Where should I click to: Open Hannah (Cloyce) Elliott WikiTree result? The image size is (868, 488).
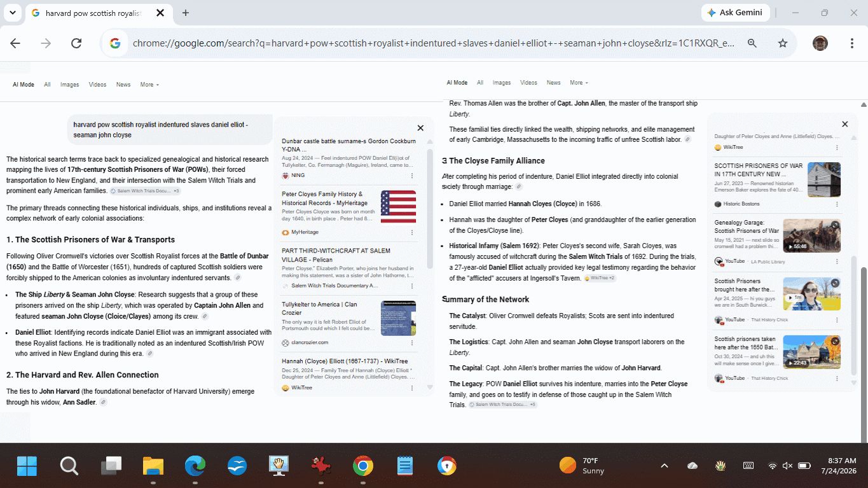pyautogui.click(x=345, y=361)
